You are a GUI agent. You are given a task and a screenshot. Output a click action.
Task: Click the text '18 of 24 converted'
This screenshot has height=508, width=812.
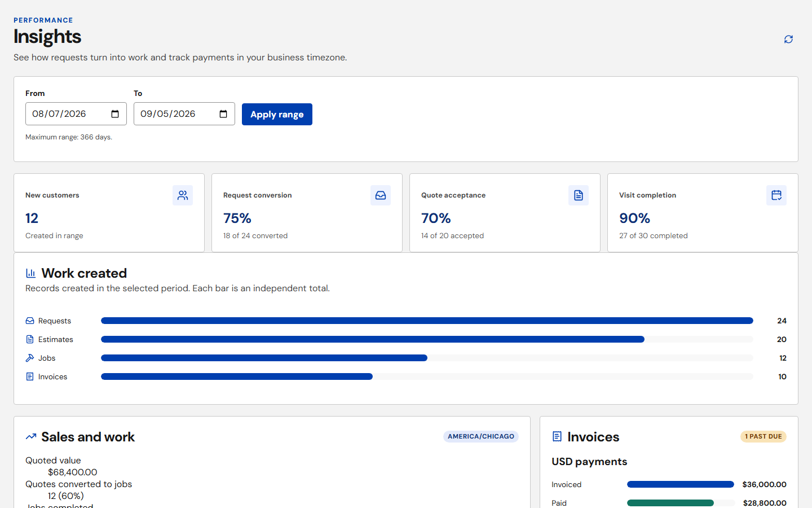255,236
